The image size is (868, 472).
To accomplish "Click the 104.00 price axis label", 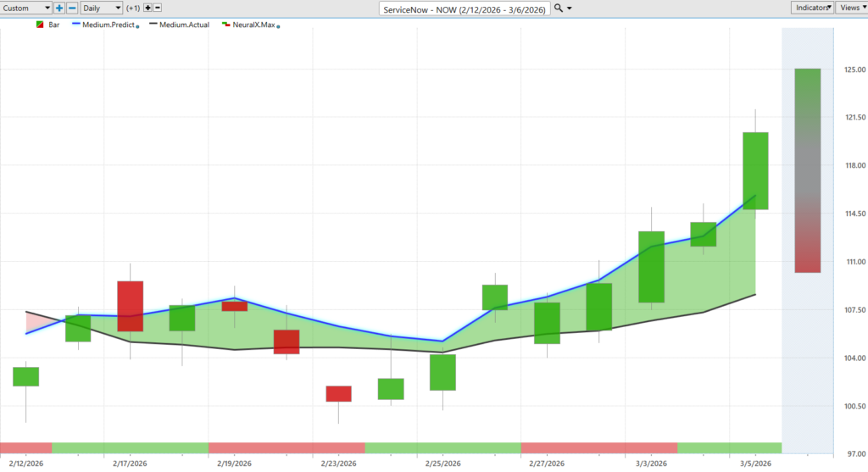I will [854, 358].
